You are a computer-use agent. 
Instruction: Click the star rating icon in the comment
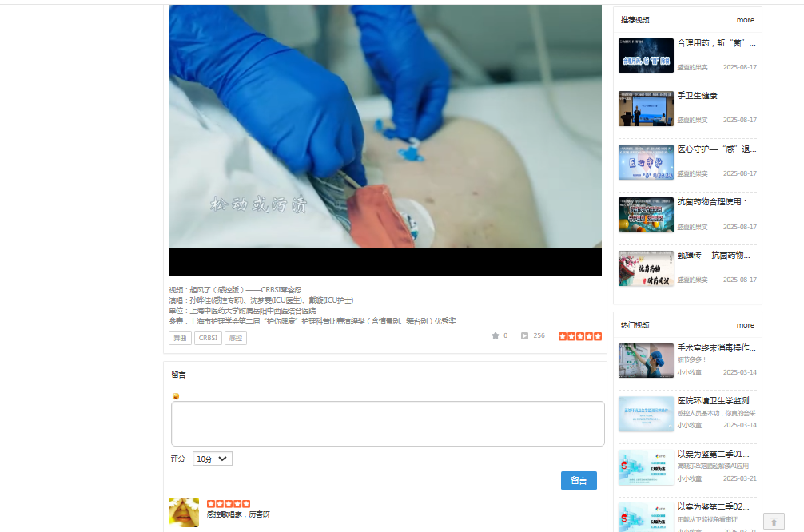[x=229, y=504]
